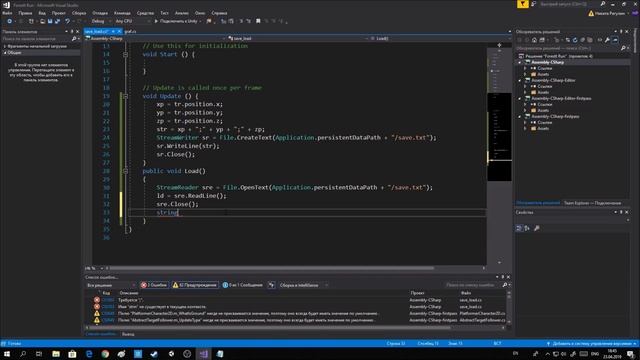Toggle the Errors filter button
This screenshot has width=640, height=360.
coord(154,285)
